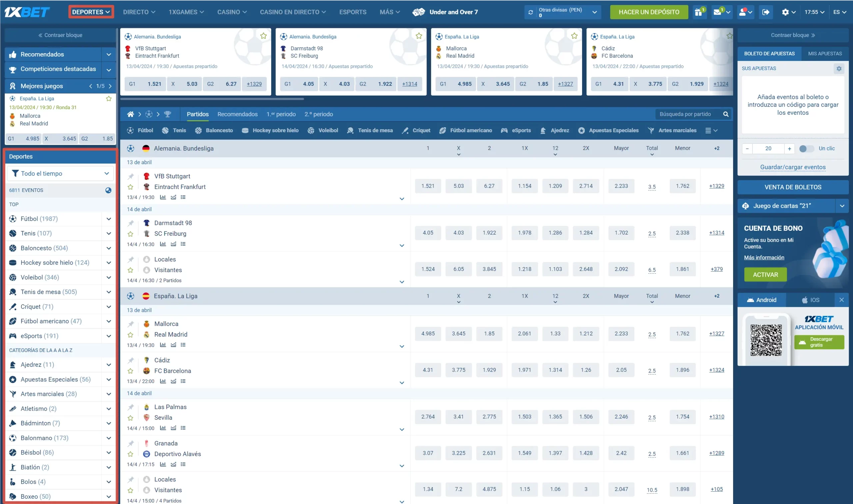The width and height of the screenshot is (853, 504).
Task: Click the ACTIVAR bonus button
Action: point(765,274)
